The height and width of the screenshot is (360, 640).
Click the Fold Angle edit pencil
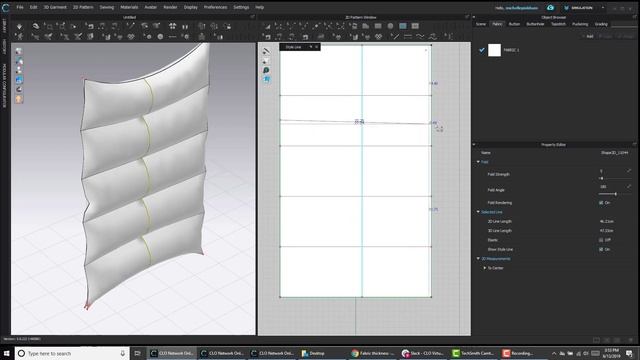point(629,187)
